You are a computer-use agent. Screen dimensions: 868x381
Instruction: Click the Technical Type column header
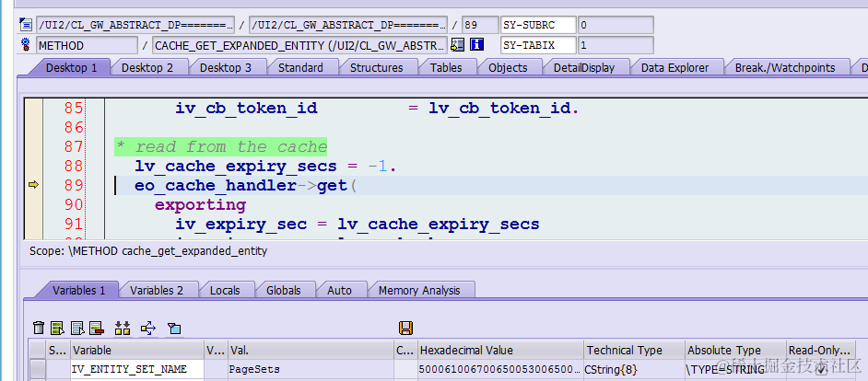(x=634, y=350)
